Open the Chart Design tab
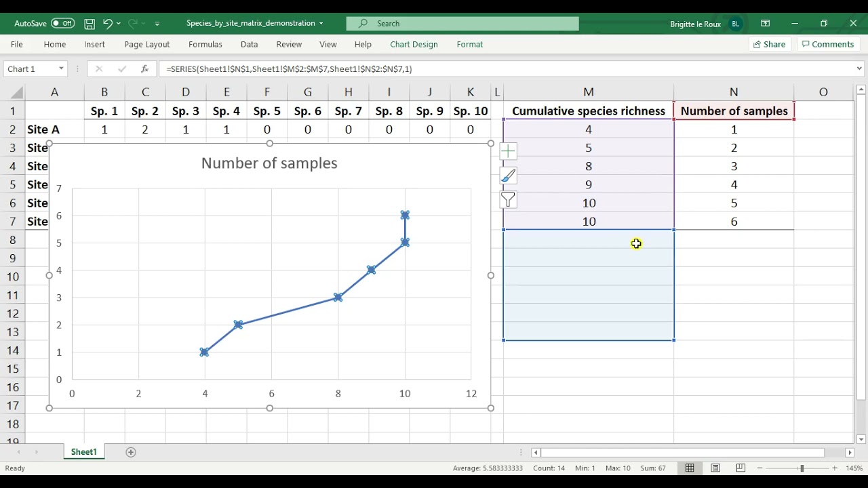This screenshot has width=868, height=488. (x=414, y=44)
